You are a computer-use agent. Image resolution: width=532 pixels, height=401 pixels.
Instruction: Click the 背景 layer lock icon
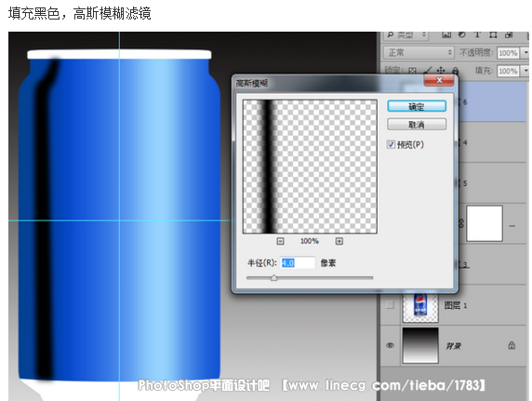(512, 346)
